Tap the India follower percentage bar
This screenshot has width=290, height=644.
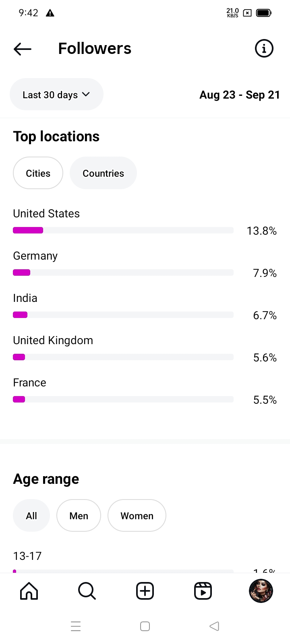pos(123,315)
